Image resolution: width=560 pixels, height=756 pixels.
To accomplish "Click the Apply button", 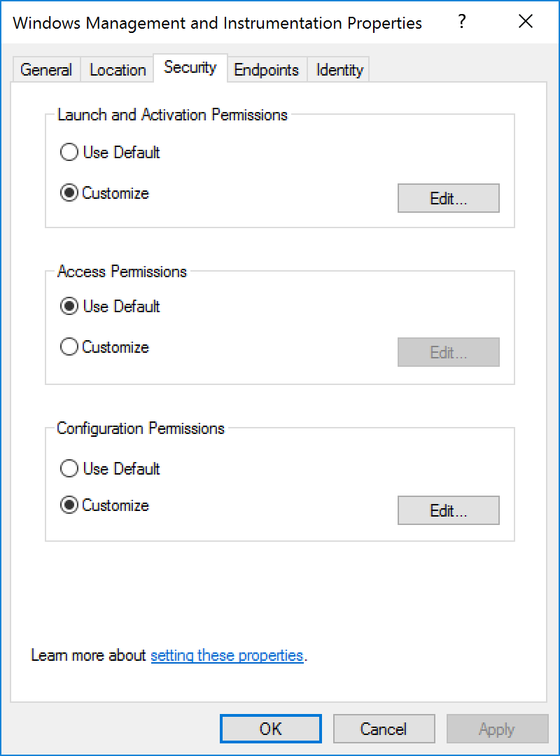I will [x=497, y=729].
